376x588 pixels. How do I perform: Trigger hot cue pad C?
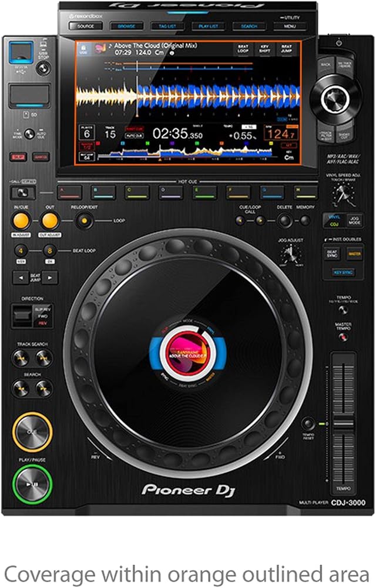(137, 192)
